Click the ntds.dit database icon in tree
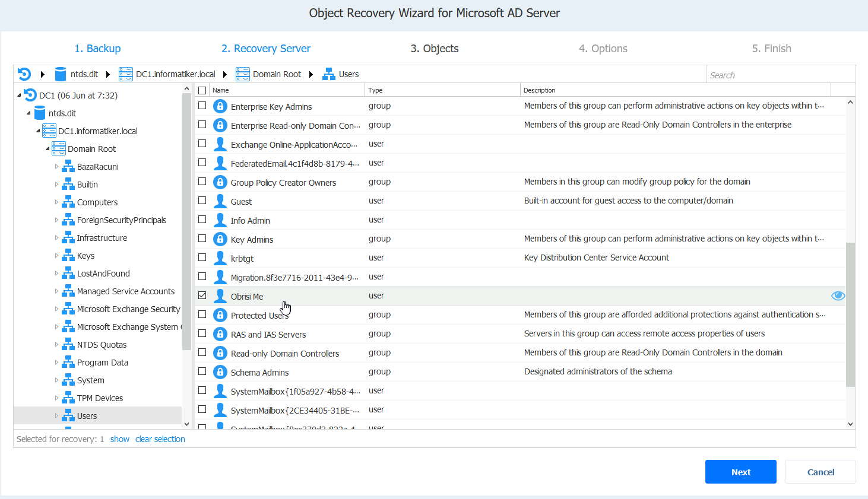Image resolution: width=868 pixels, height=499 pixels. coord(40,113)
